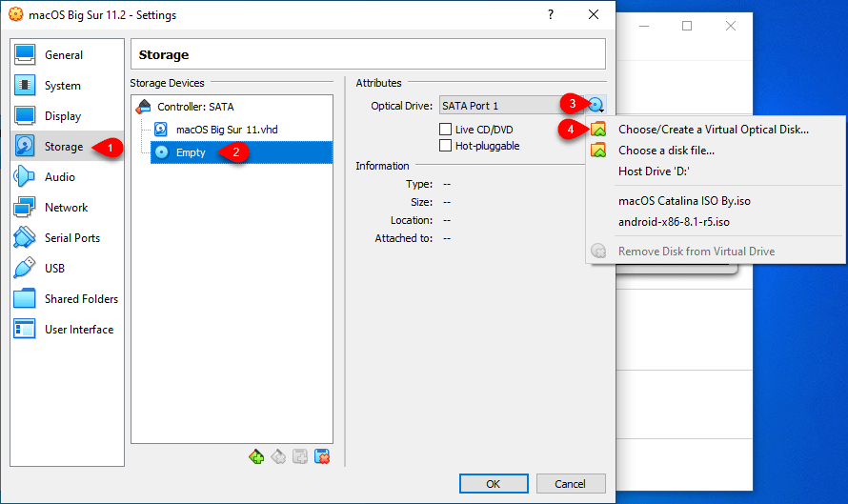Open the Display settings category
This screenshot has width=848, height=504.
pyautogui.click(x=67, y=115)
